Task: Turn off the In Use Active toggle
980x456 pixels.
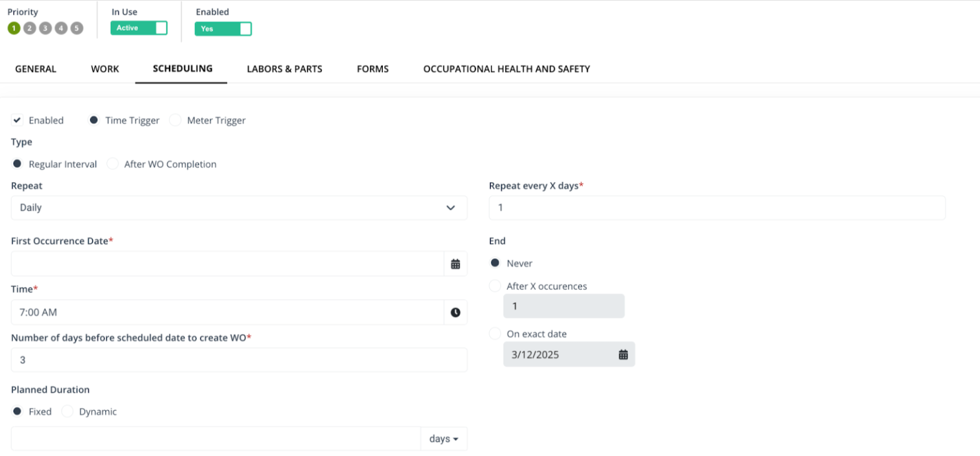Action: click(138, 27)
